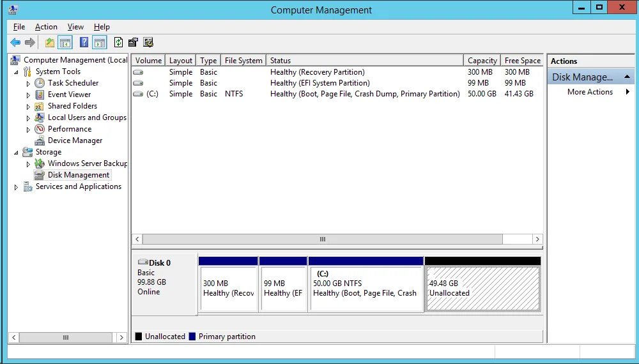The height and width of the screenshot is (364, 639).
Task: Sort by the Layout column header
Action: click(x=181, y=60)
